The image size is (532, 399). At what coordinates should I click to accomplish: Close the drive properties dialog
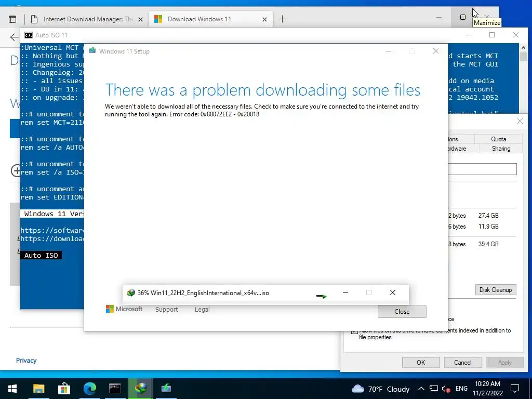tap(520, 121)
